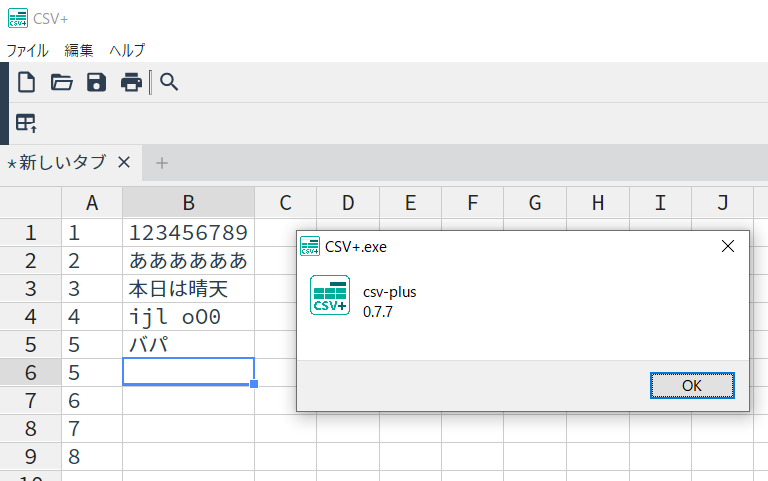Open the ファイル menu
This screenshot has width=768, height=481.
pos(27,50)
